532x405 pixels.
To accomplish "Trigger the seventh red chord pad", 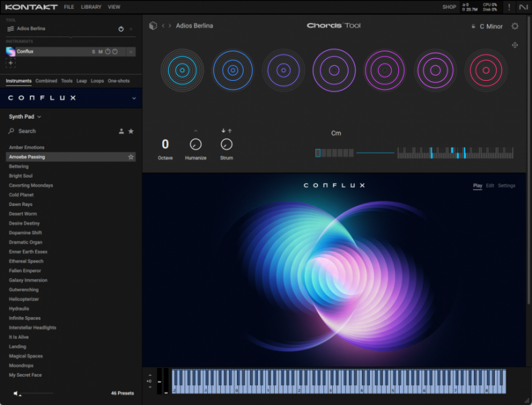I will [x=486, y=70].
